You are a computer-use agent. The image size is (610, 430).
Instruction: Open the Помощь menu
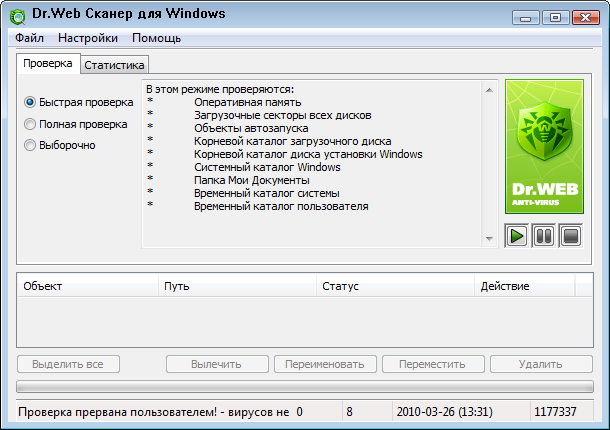click(x=156, y=38)
